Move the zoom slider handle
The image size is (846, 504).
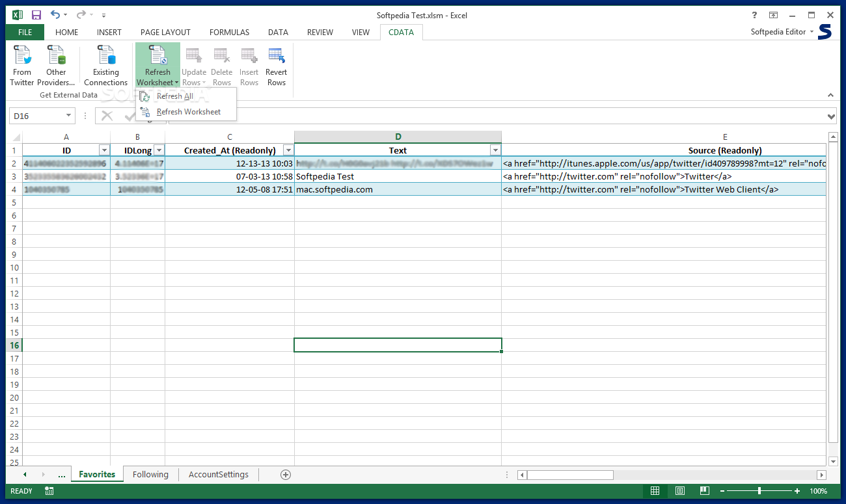pyautogui.click(x=759, y=491)
